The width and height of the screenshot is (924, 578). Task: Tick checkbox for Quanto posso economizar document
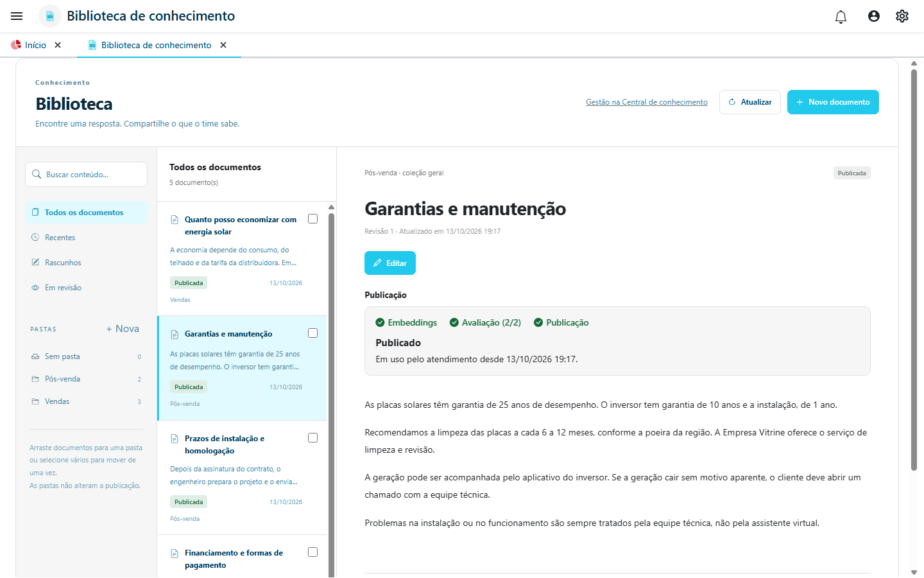pos(313,219)
